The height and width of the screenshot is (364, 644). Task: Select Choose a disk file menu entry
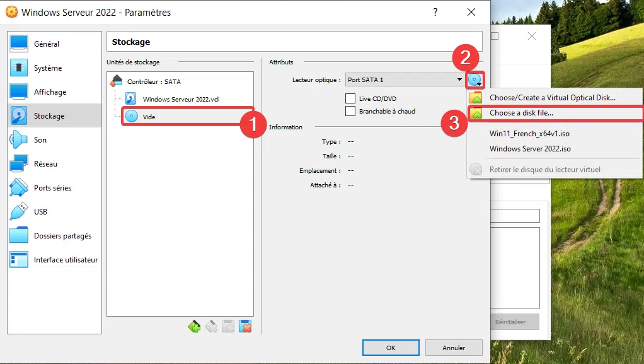pos(520,113)
